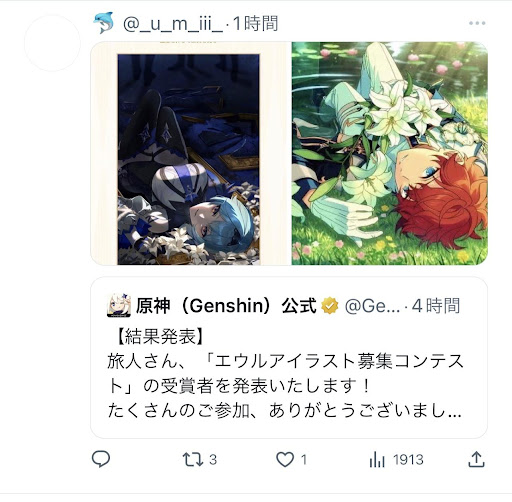This screenshot has width=512, height=502.
Task: Click the Genshin official account avatar
Action: pos(119,305)
